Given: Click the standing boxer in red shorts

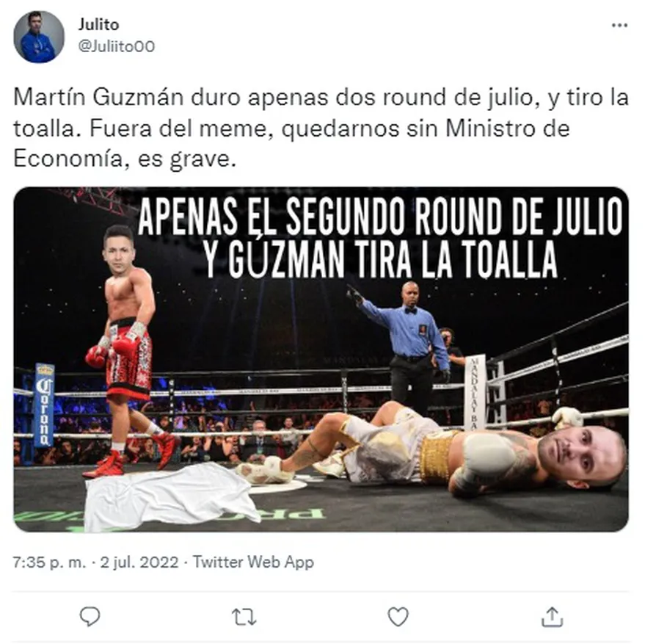Looking at the screenshot, I should 128,350.
